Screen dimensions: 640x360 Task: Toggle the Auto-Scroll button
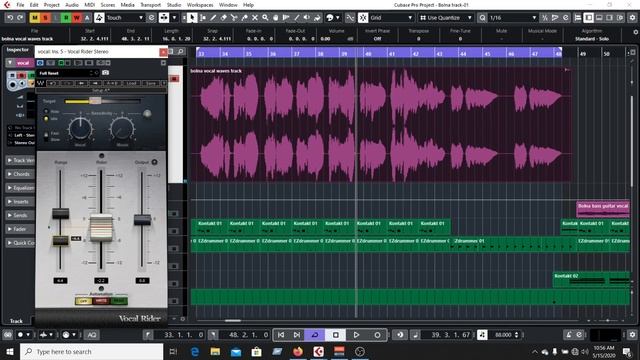pos(164,18)
